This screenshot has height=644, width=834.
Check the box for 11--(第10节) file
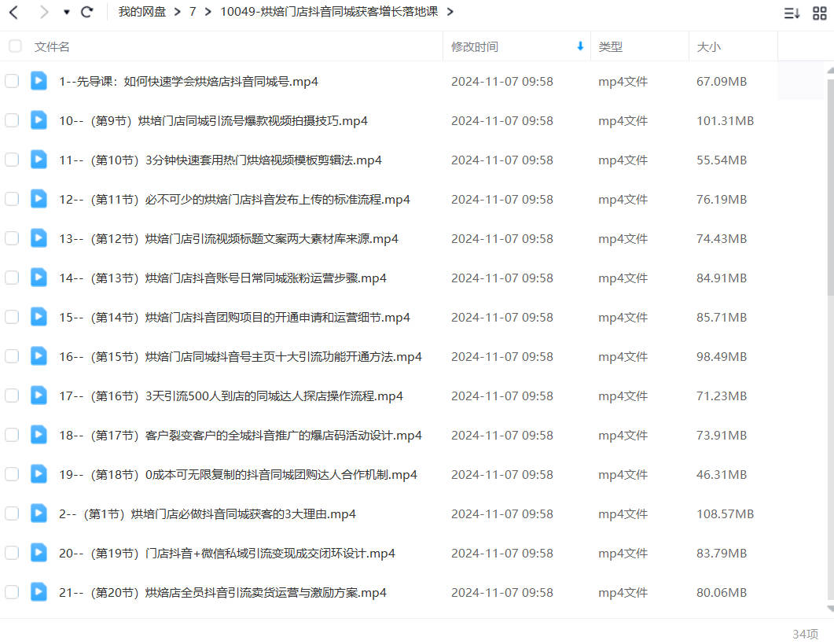[x=12, y=160]
